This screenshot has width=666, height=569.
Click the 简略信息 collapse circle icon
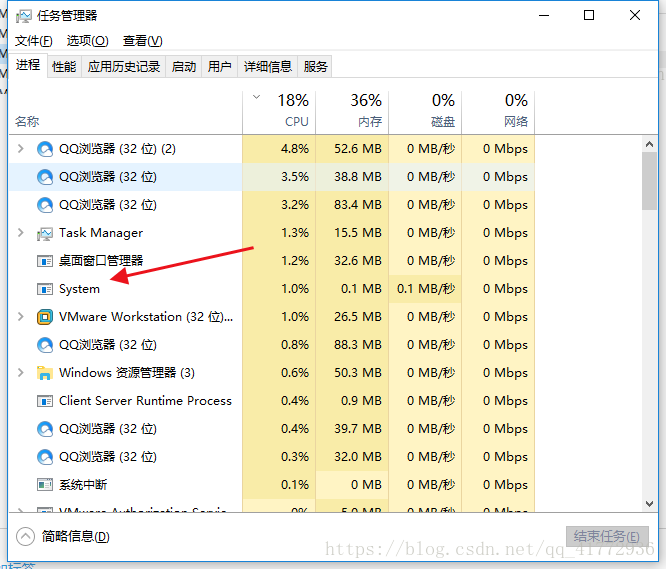coord(25,536)
